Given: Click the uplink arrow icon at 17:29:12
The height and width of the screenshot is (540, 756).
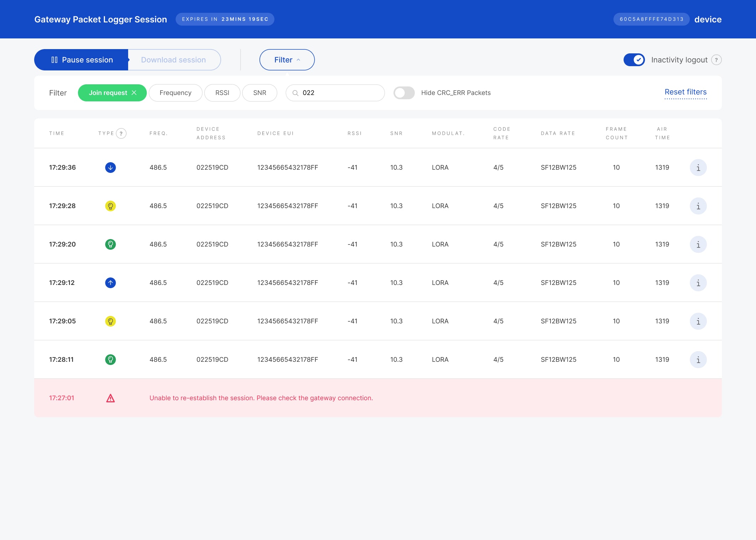Looking at the screenshot, I should pos(110,283).
